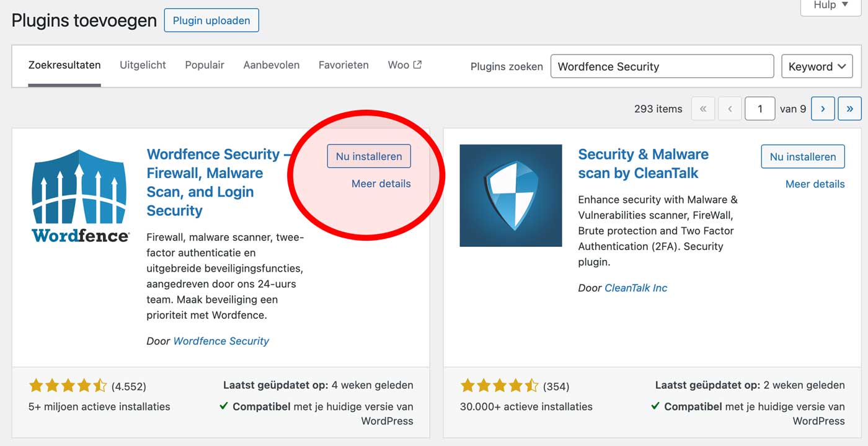Open Meer details for CleanTalk plugin
The image size is (868, 446).
point(815,184)
